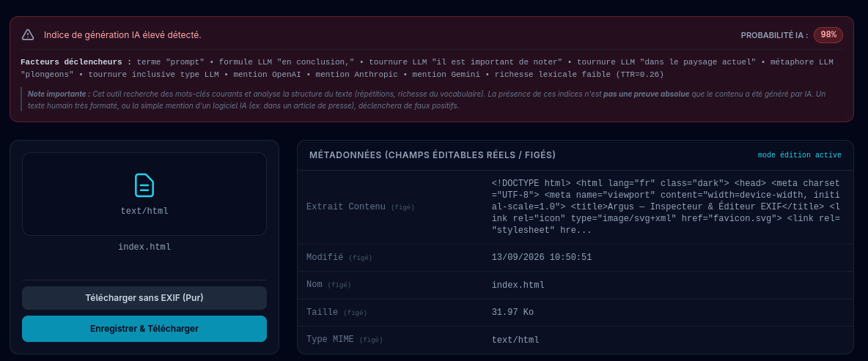This screenshot has width=868, height=361.
Task: Click the "tournure inclusive type LLM" factor
Action: (153, 74)
